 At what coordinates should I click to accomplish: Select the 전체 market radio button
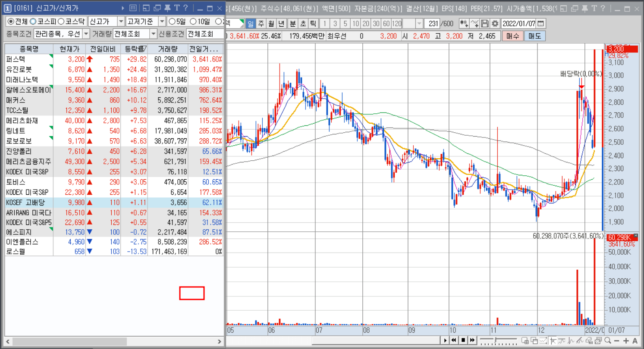(x=11, y=21)
